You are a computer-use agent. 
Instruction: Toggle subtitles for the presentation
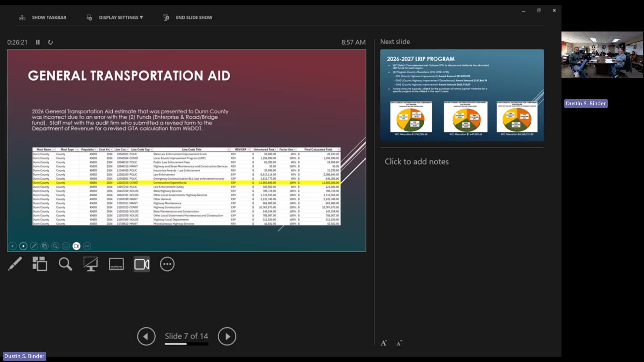[116, 264]
